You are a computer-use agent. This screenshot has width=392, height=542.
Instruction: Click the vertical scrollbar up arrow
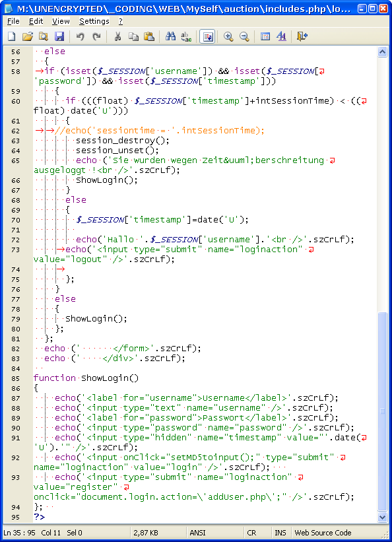(x=382, y=52)
